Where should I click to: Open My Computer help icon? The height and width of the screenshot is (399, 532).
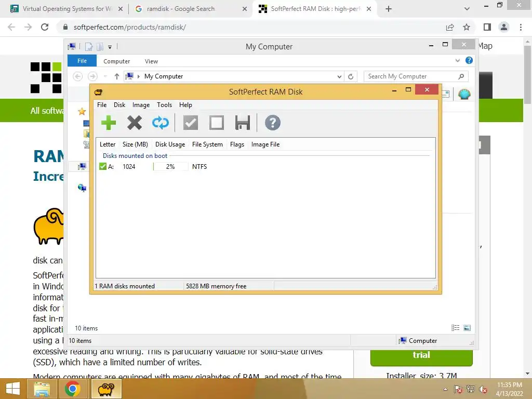[469, 60]
